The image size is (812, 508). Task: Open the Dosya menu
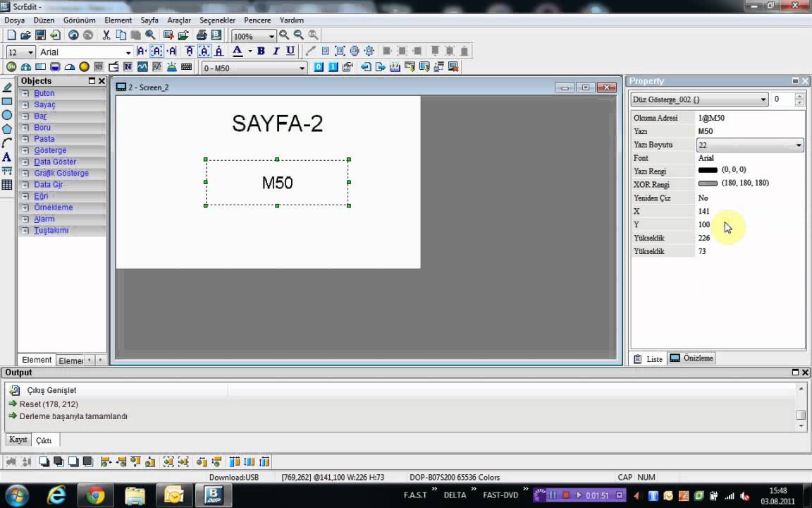click(15, 20)
